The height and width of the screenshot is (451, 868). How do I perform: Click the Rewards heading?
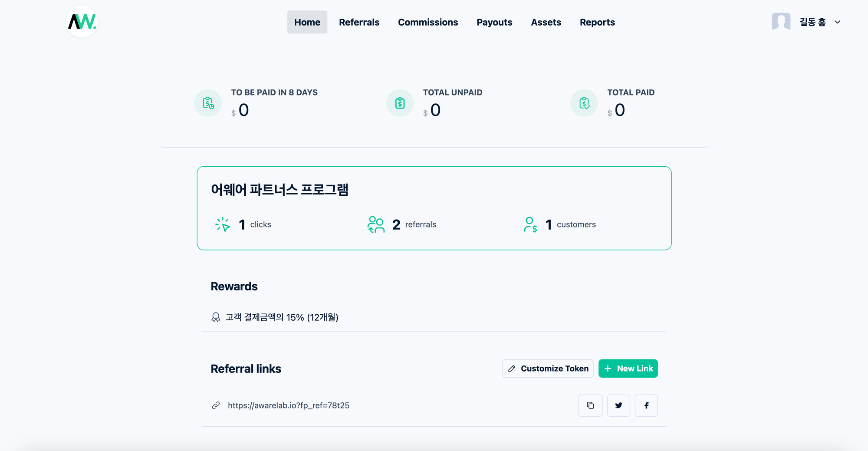coord(234,286)
